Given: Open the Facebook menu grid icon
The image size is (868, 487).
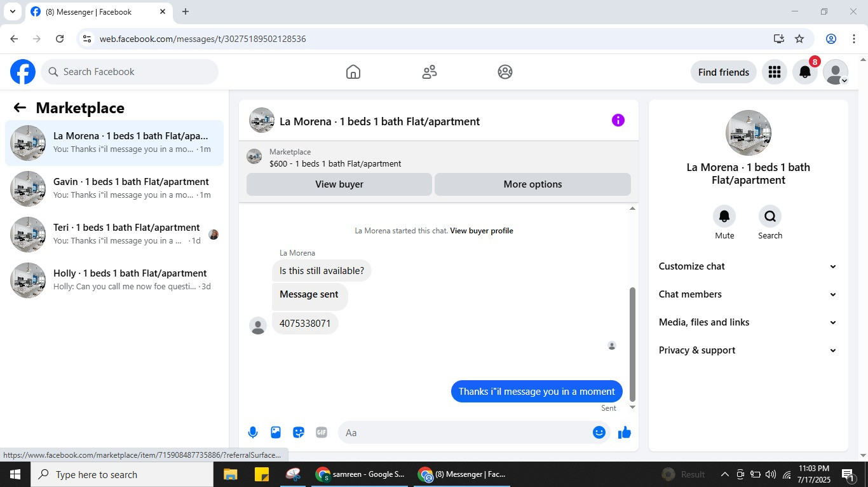Looking at the screenshot, I should pos(774,72).
